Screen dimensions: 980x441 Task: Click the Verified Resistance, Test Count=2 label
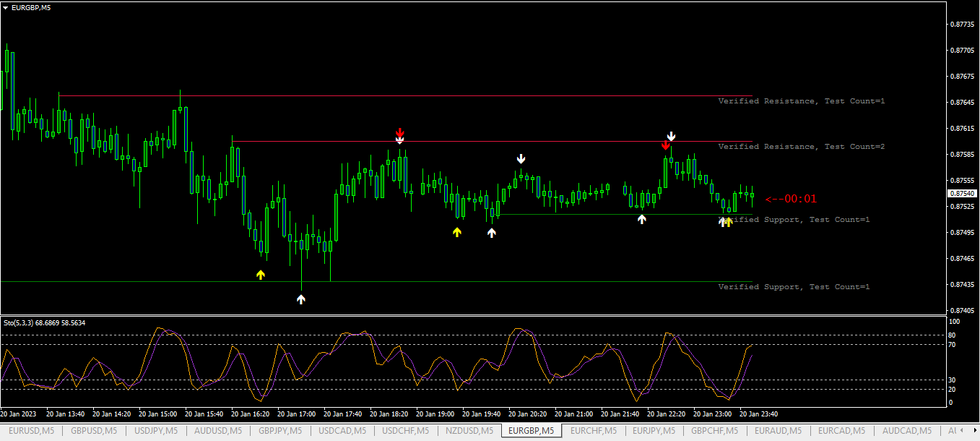pyautogui.click(x=802, y=147)
